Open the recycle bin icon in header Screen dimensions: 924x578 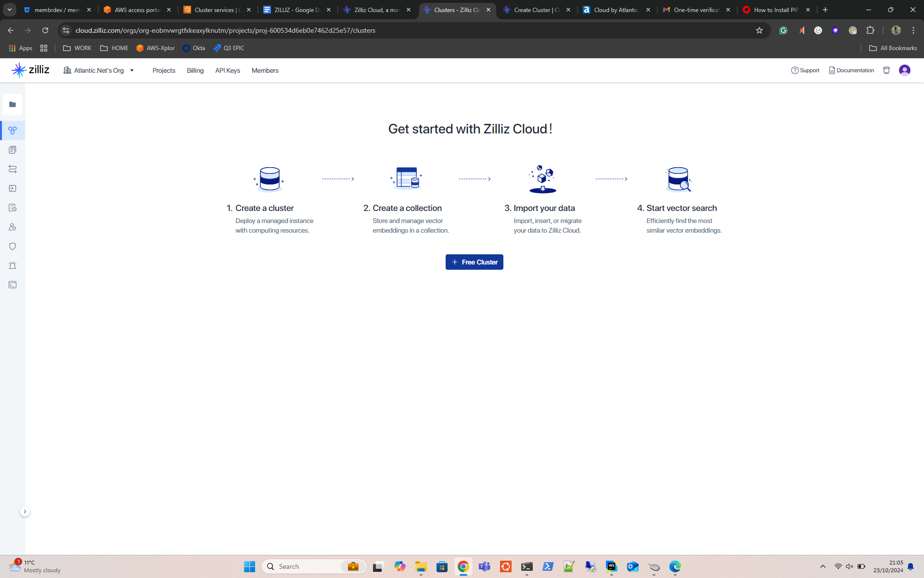pyautogui.click(x=886, y=70)
